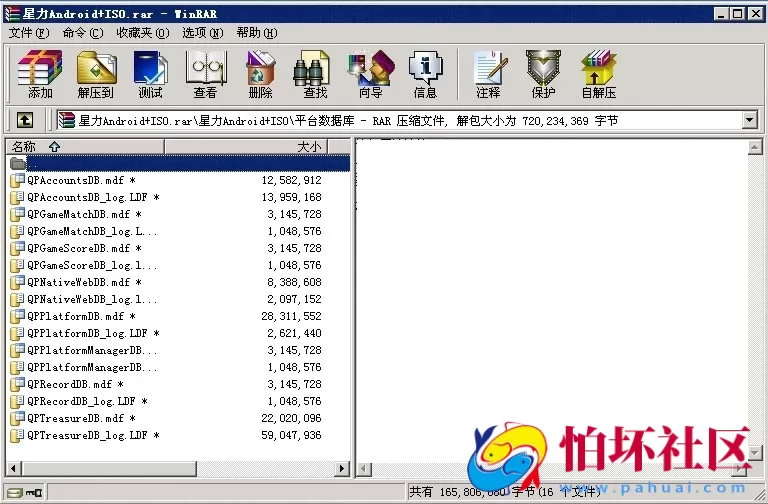Click the 查找 (Find) binoculars icon
This screenshot has height=504, width=768.
point(315,73)
